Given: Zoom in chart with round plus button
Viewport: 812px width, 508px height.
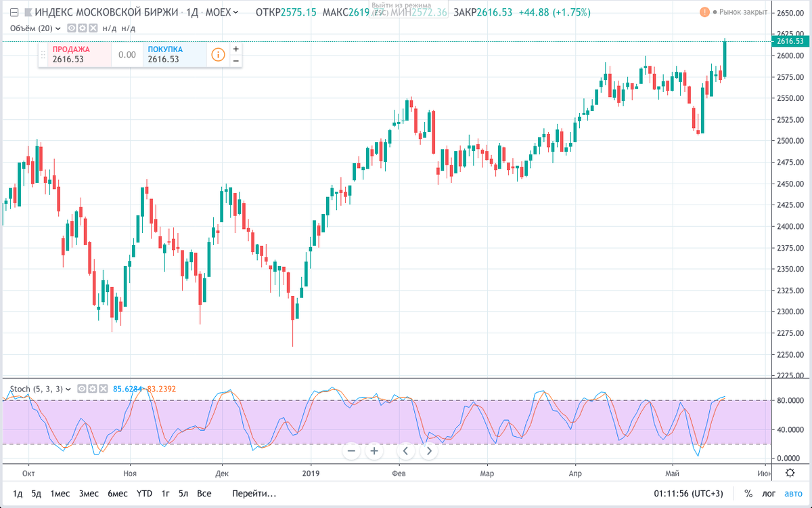Looking at the screenshot, I should click(x=374, y=450).
